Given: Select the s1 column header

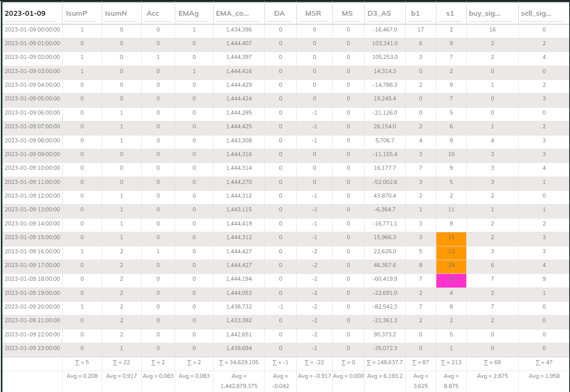Looking at the screenshot, I should click(x=450, y=13).
